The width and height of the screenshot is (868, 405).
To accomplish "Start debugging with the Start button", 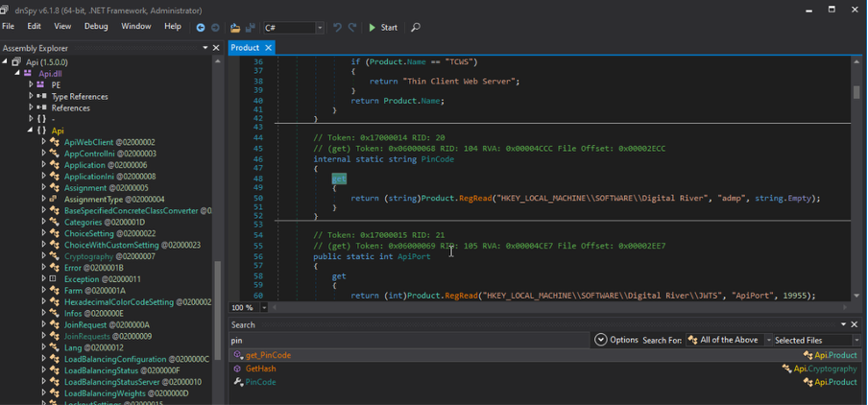I will (383, 27).
